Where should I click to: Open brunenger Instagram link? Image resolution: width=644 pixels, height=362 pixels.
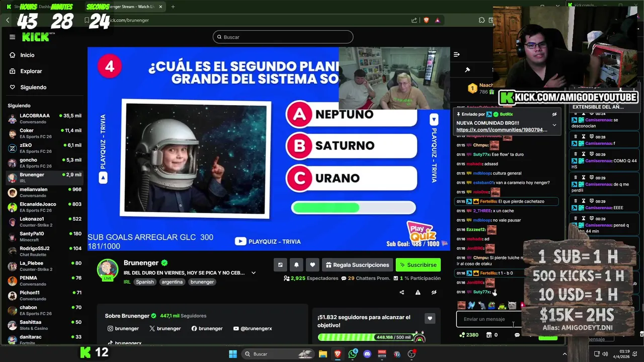123,329
